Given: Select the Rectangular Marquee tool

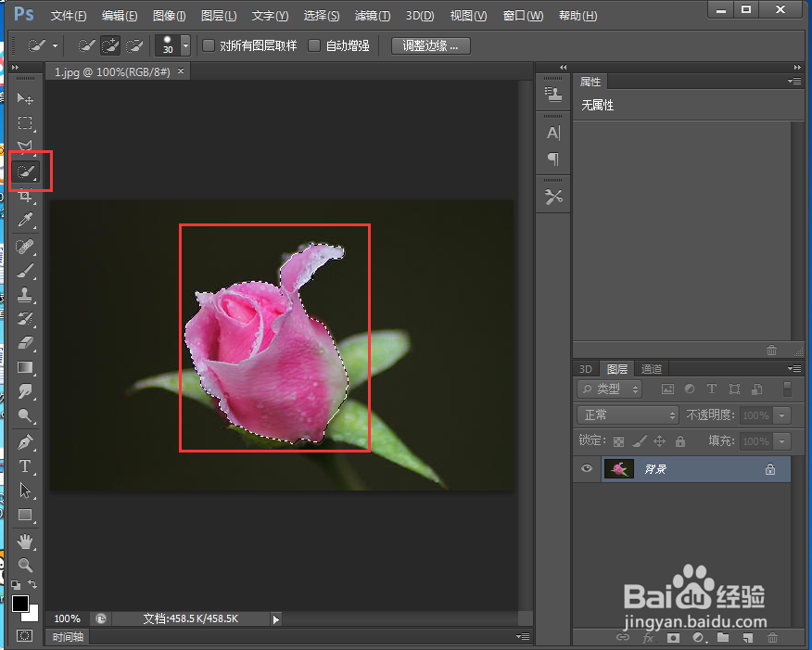Looking at the screenshot, I should click(26, 123).
